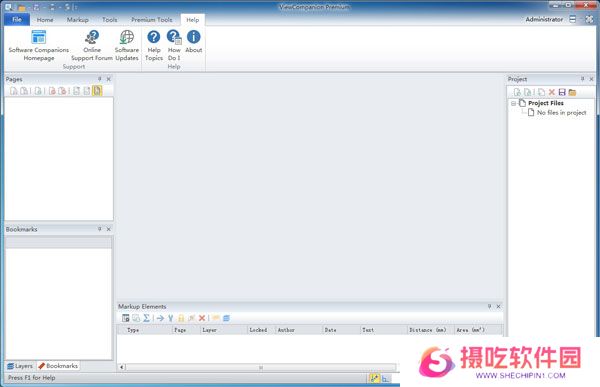Open the Online Support Forum

pyautogui.click(x=92, y=46)
